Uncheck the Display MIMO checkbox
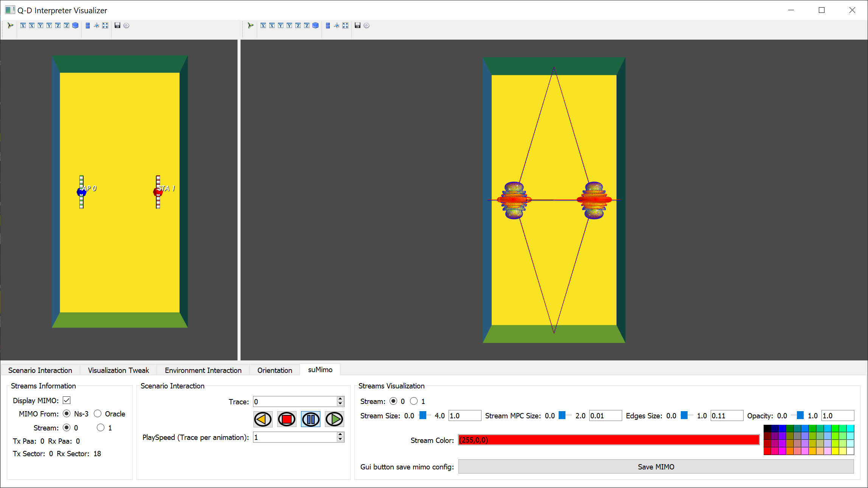This screenshot has width=868, height=488. (x=67, y=400)
